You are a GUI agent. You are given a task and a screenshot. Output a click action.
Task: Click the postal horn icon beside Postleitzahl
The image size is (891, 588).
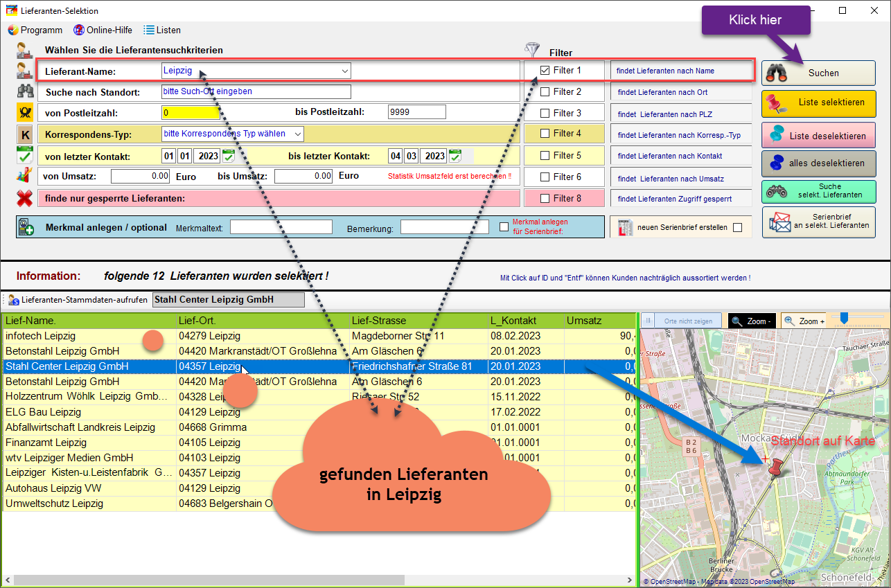pyautogui.click(x=25, y=112)
